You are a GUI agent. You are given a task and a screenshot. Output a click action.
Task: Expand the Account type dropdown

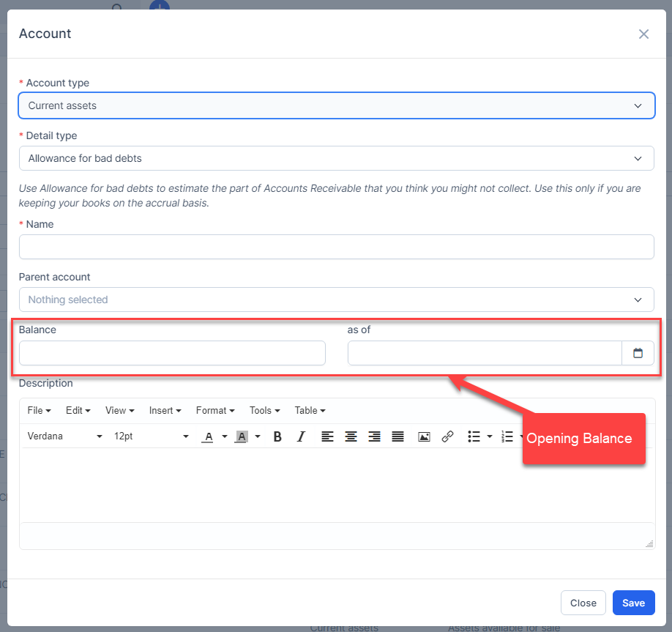coord(336,105)
